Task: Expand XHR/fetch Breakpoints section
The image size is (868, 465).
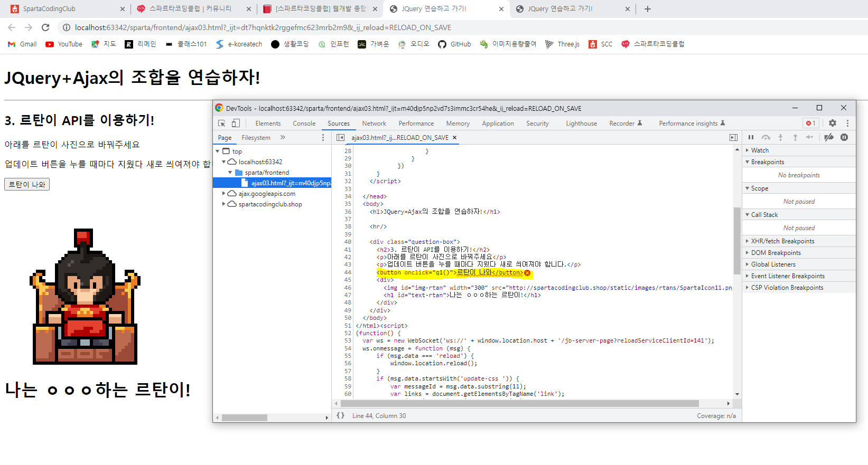Action: pyautogui.click(x=799, y=241)
